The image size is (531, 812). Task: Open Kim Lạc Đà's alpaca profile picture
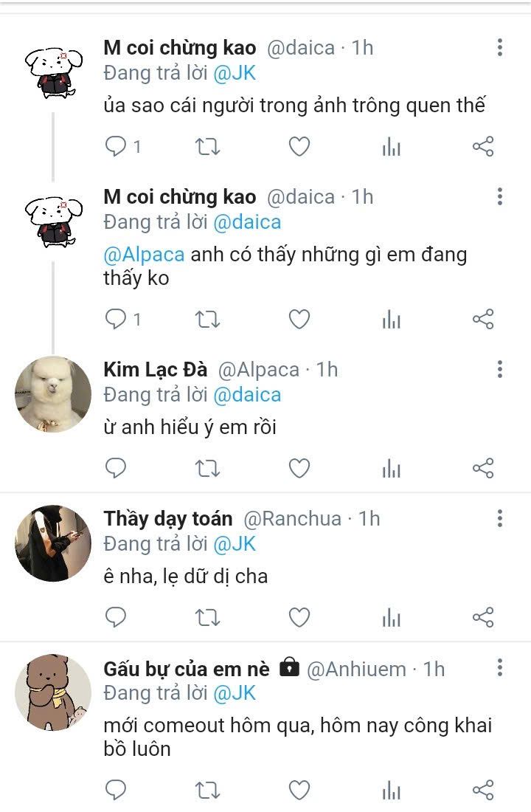pyautogui.click(x=53, y=394)
